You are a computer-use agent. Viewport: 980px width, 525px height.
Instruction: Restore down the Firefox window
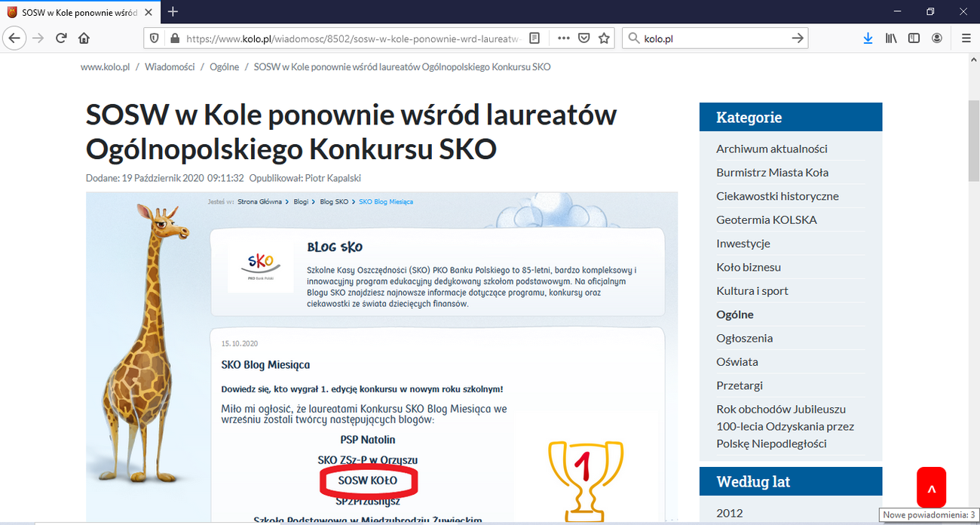coord(930,11)
